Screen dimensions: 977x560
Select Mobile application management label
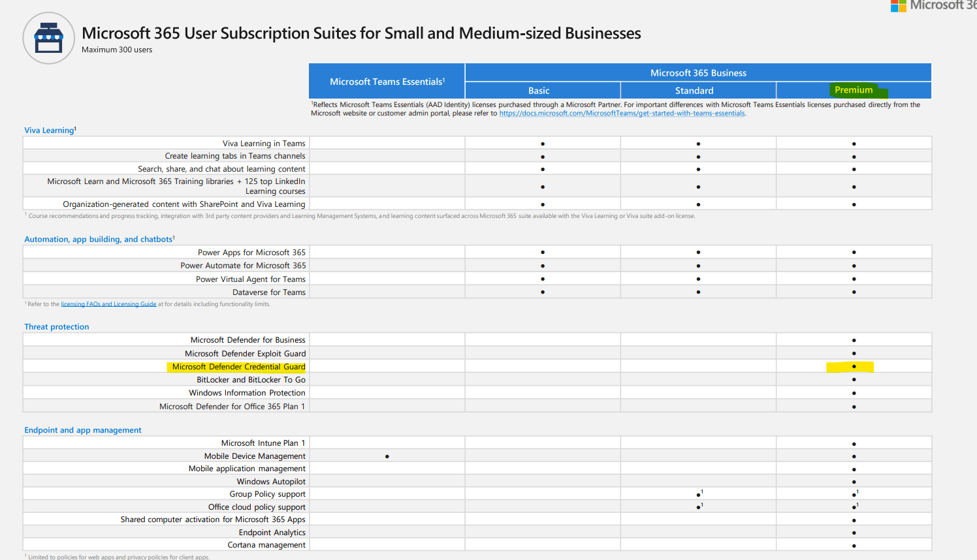pyautogui.click(x=247, y=469)
